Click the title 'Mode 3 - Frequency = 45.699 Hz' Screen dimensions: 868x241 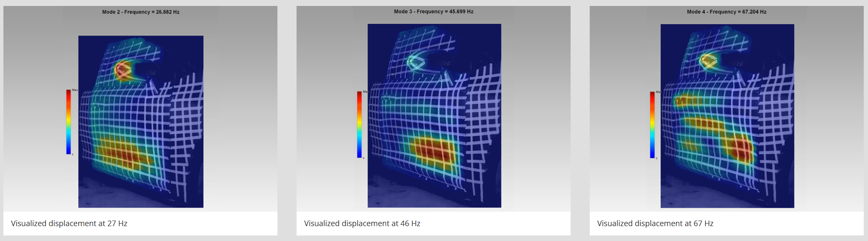click(433, 11)
